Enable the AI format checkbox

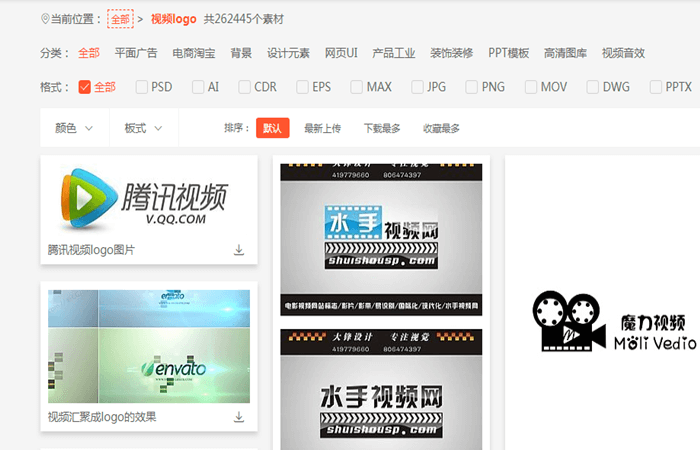pos(199,87)
